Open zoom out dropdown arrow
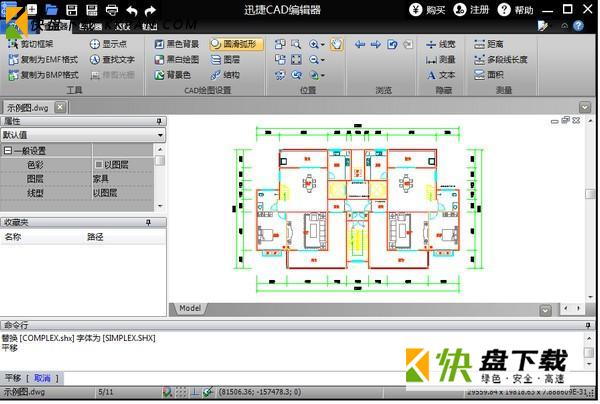600x404 pixels. (x=323, y=60)
